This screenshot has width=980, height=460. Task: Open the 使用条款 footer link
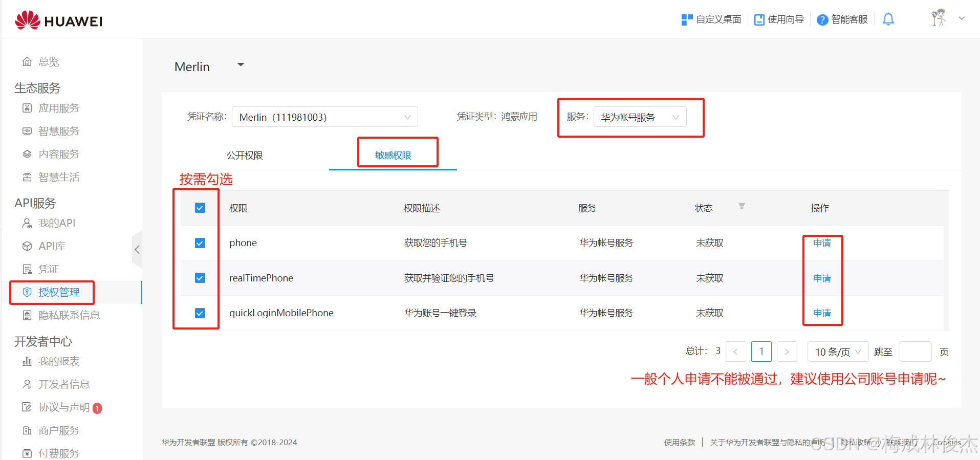(680, 442)
